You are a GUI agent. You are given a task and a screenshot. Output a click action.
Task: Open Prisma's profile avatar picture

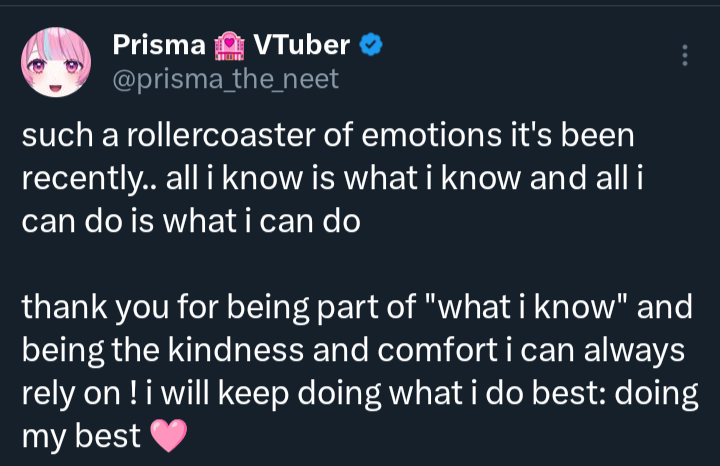pos(52,62)
